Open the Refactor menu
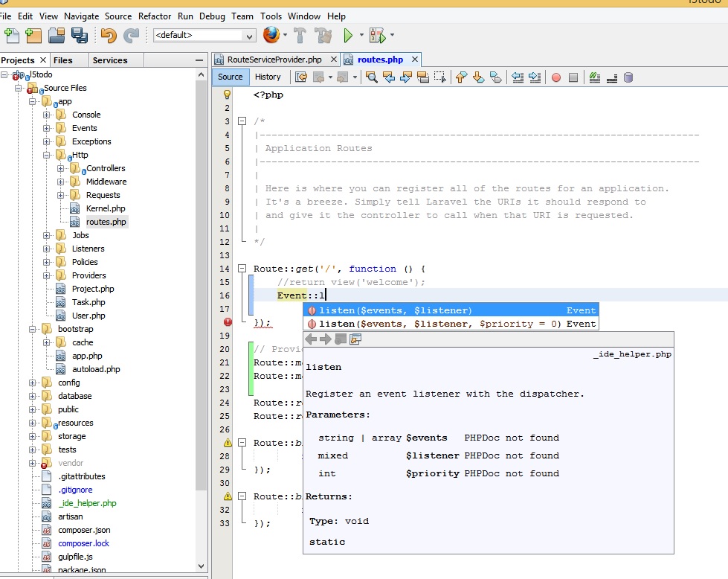 point(155,16)
